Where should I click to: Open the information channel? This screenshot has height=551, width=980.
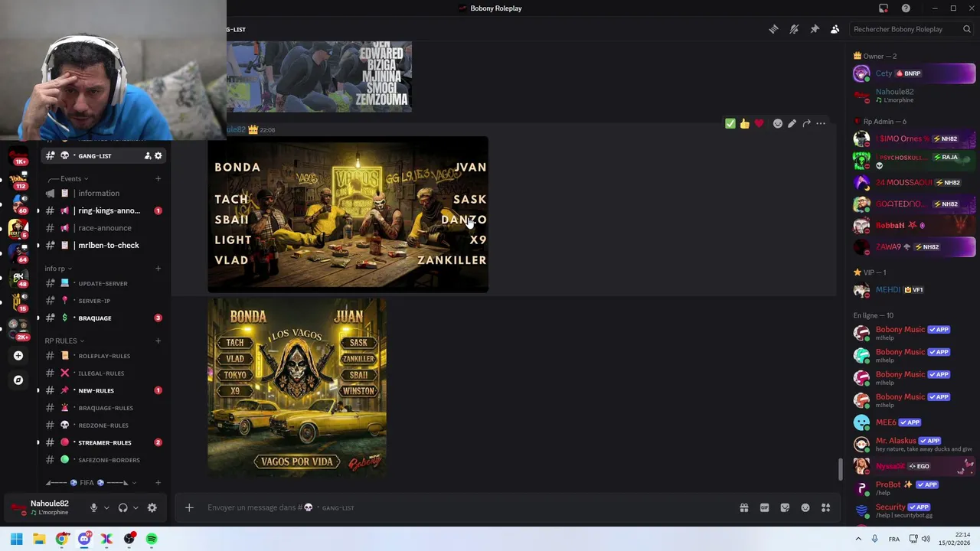(103, 193)
